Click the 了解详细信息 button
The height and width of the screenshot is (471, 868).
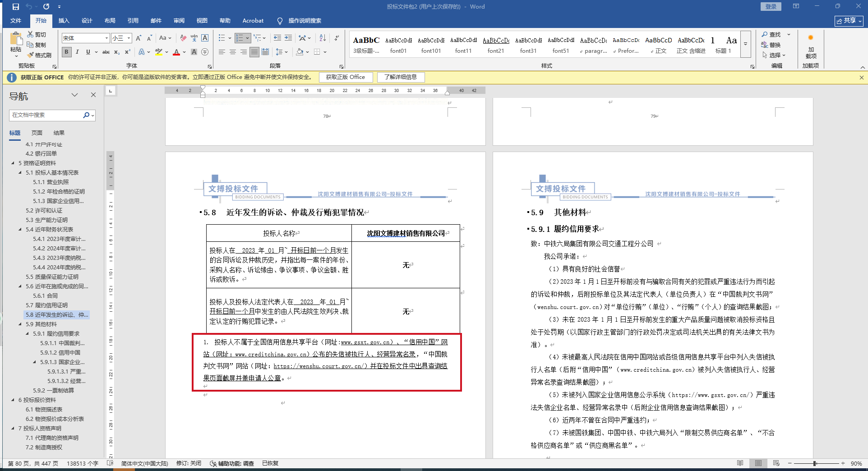pyautogui.click(x=401, y=77)
